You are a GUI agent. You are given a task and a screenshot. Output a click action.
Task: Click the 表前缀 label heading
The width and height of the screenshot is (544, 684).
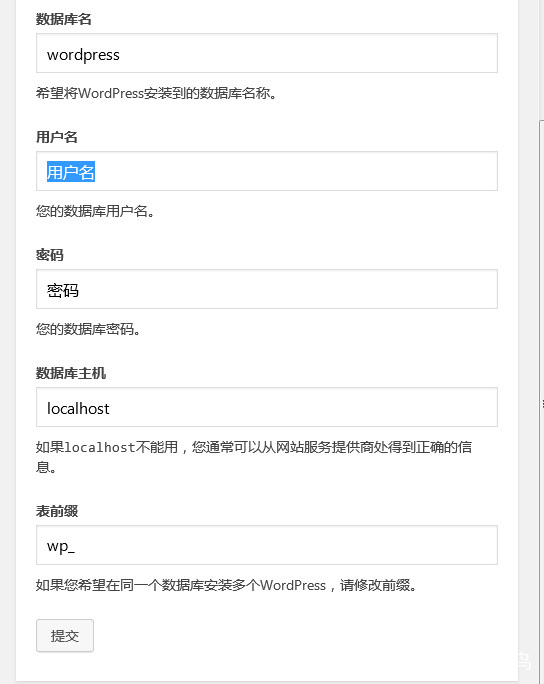(57, 511)
